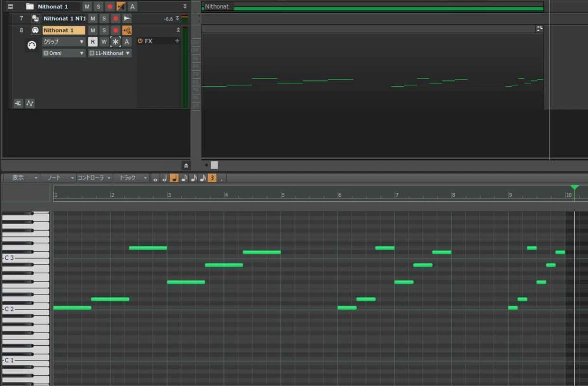This screenshot has width=588, height=386.
Task: Arm record on track 8
Action: (116, 30)
